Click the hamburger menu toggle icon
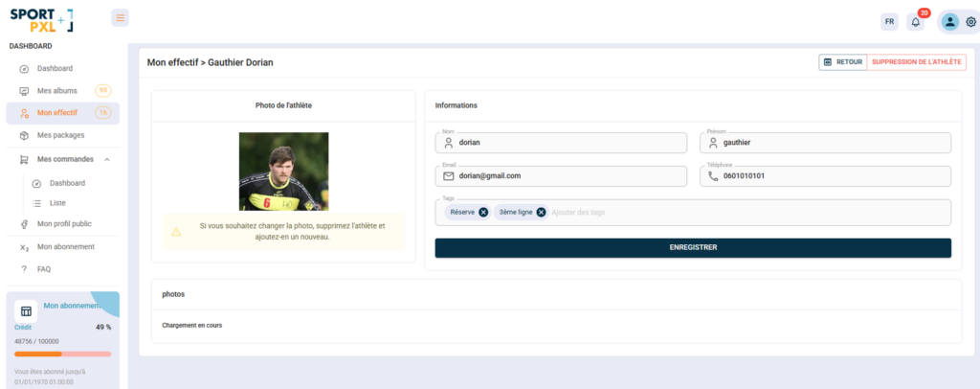980x389 pixels. pos(120,17)
